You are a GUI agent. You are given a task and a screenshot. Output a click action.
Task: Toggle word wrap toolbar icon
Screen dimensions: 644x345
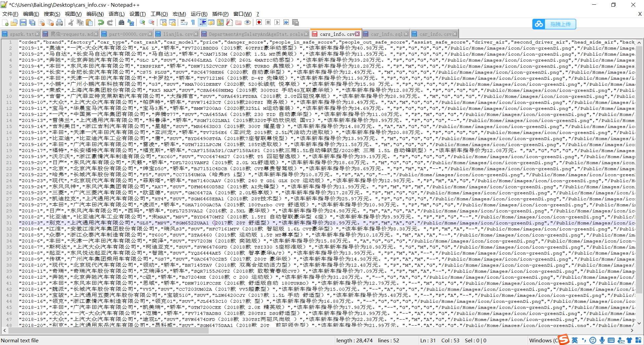pyautogui.click(x=184, y=22)
